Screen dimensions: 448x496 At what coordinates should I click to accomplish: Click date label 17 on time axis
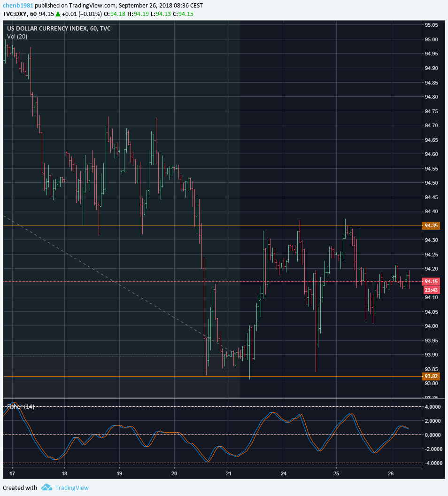coord(12,473)
